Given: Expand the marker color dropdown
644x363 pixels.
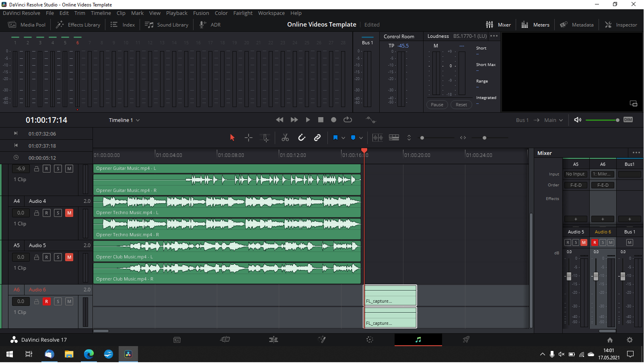Looking at the screenshot, I should (361, 138).
